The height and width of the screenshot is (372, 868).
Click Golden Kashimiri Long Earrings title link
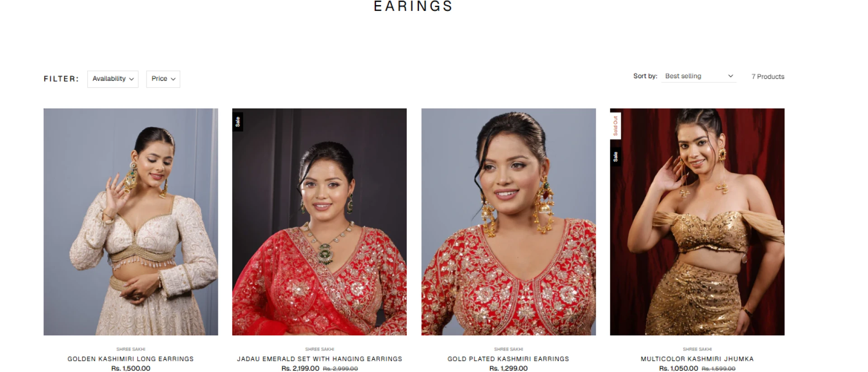coord(131,359)
